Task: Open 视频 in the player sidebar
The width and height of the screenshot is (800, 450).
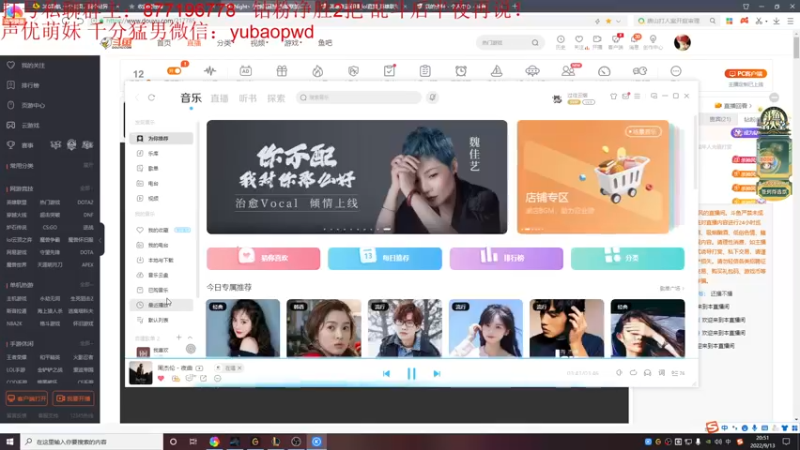Action: tap(161, 198)
